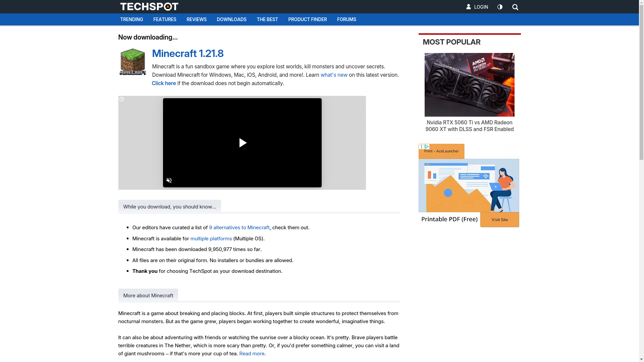Open the FEATURES menu
Screen dimensions: 644x362
(x=165, y=19)
